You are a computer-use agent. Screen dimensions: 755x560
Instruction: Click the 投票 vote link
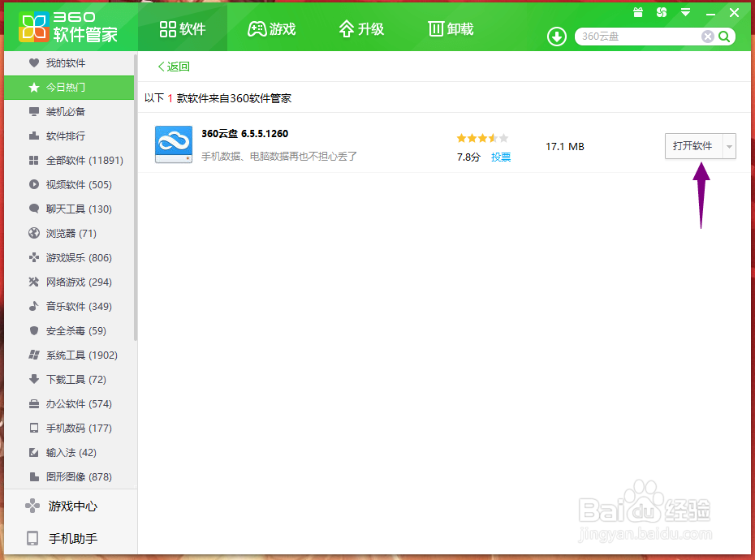click(501, 157)
